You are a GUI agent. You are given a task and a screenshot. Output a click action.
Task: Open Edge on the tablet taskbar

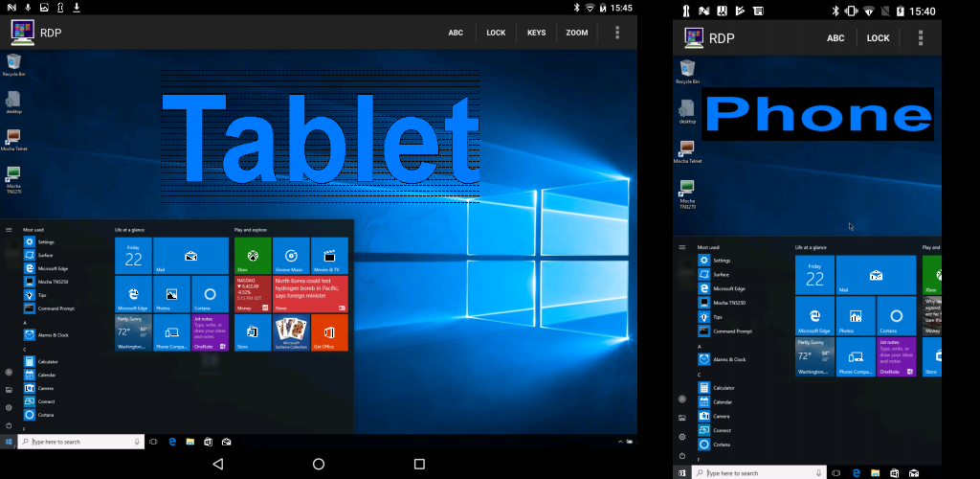point(172,442)
